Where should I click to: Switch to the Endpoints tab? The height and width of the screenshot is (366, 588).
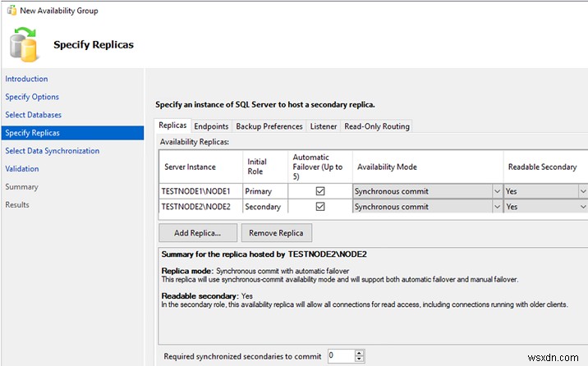pyautogui.click(x=211, y=126)
